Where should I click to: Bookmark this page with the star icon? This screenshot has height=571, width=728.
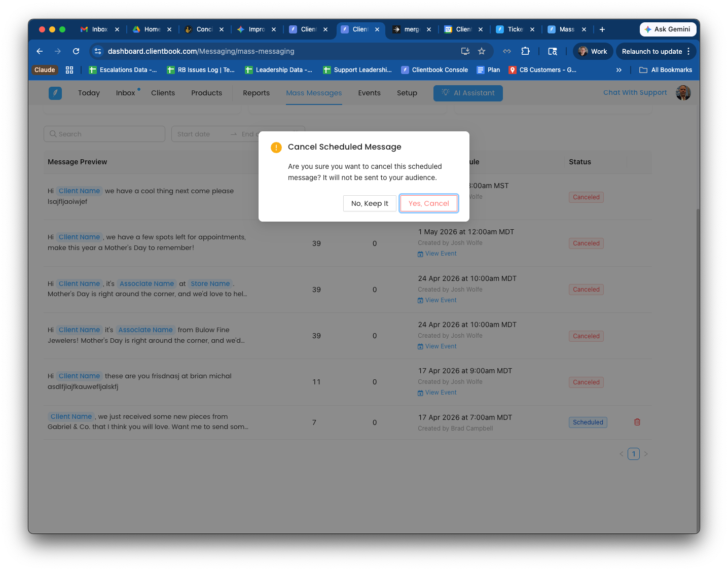coord(482,51)
